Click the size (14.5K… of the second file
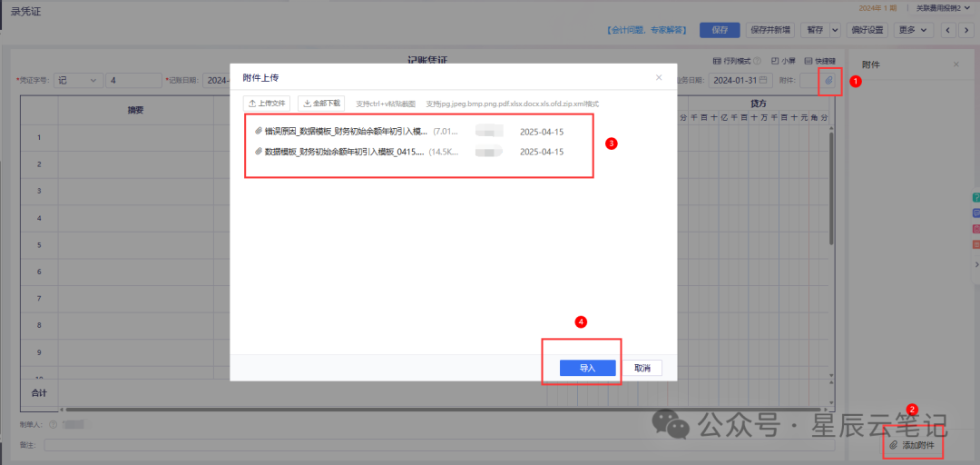This screenshot has height=465, width=980. [444, 152]
